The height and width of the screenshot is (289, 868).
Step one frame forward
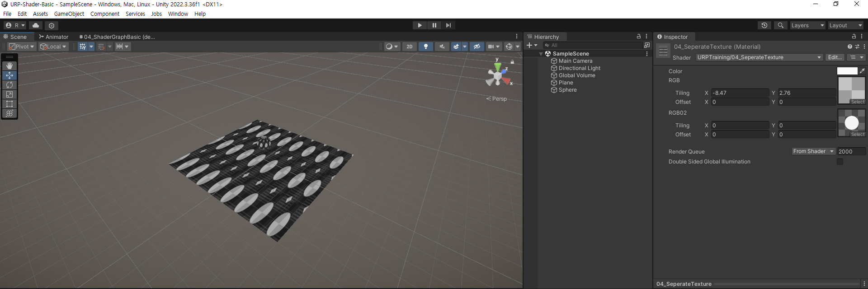(448, 25)
